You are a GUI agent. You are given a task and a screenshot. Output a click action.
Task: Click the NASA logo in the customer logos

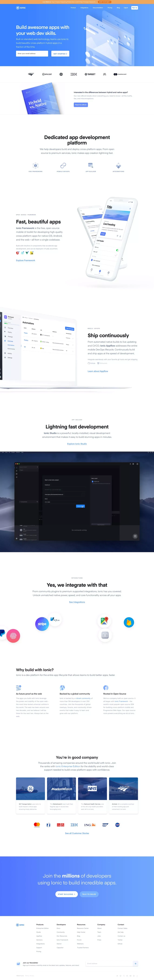tap(118, 825)
